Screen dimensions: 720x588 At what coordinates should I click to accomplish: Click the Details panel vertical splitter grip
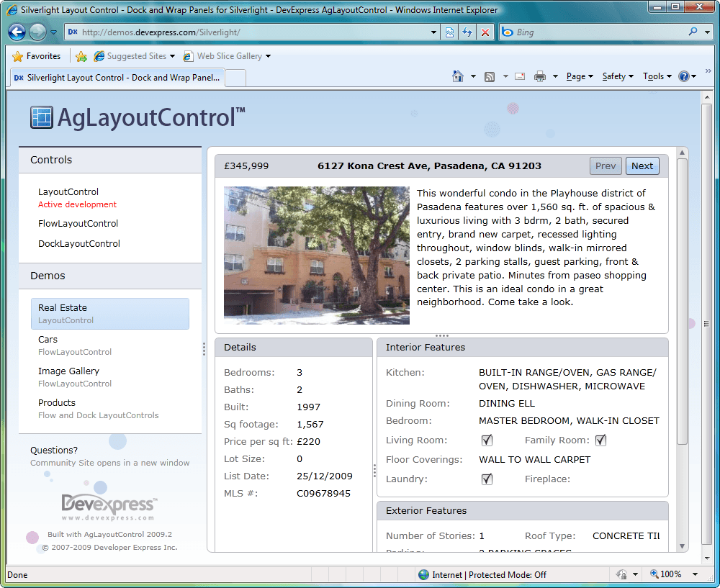(x=374, y=471)
